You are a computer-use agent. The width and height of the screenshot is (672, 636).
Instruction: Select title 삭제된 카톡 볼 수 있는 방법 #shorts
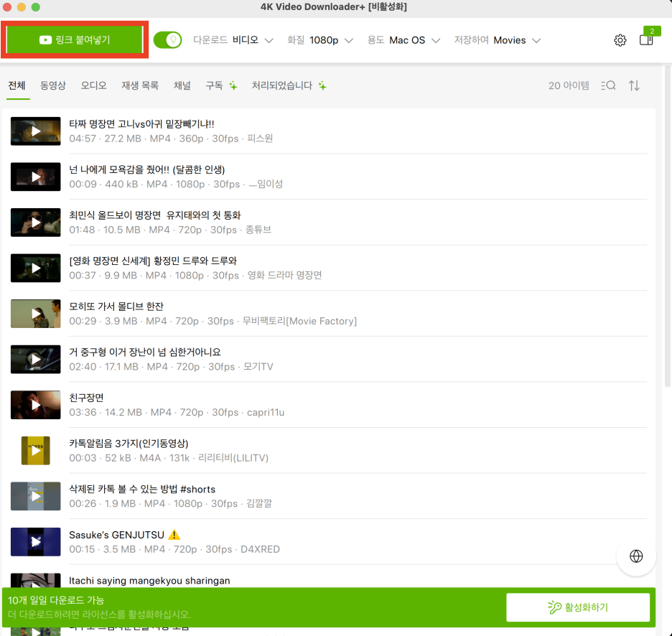[x=142, y=489]
